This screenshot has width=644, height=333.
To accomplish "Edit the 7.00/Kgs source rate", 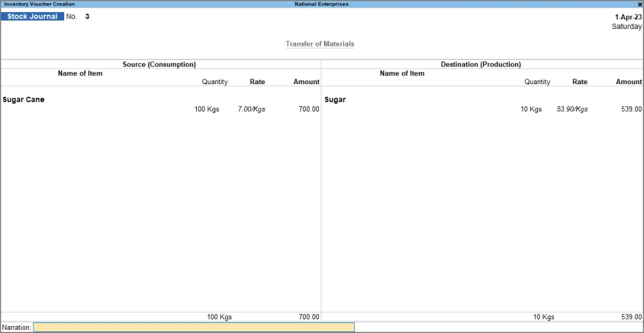I will [252, 109].
